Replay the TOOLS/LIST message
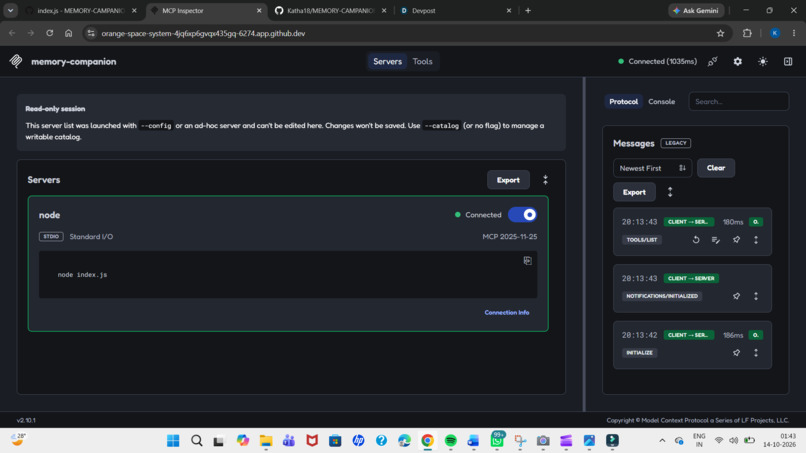Image resolution: width=806 pixels, height=453 pixels. (696, 240)
